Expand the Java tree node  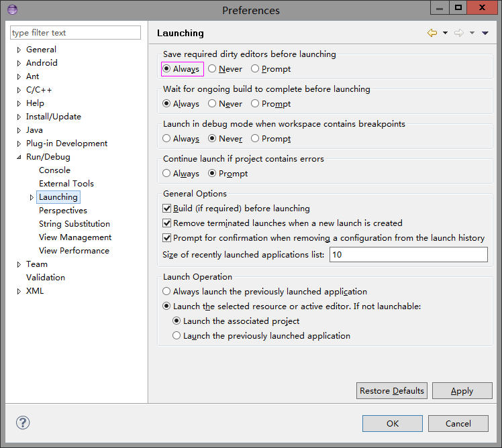[x=19, y=130]
